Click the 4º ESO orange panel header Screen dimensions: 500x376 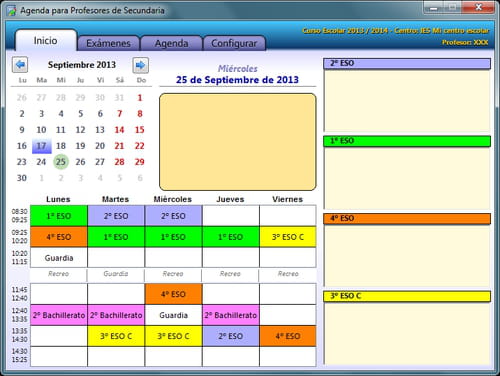pos(407,219)
